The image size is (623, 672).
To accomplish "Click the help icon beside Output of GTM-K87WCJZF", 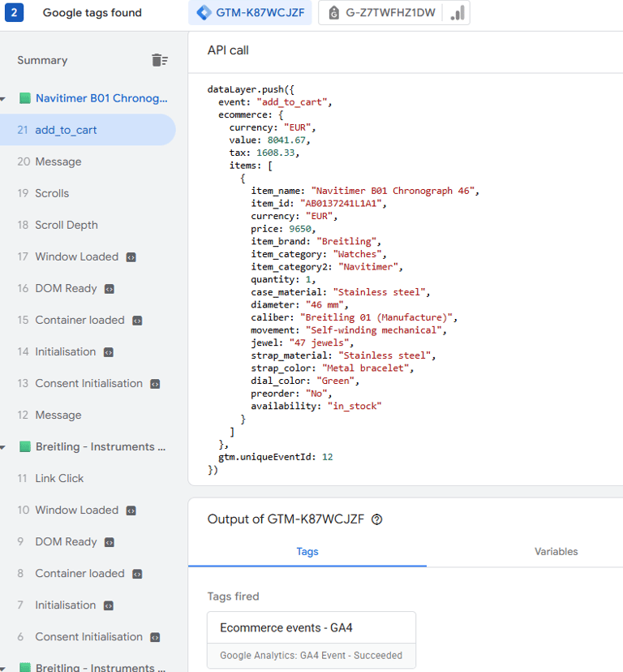I will 376,519.
